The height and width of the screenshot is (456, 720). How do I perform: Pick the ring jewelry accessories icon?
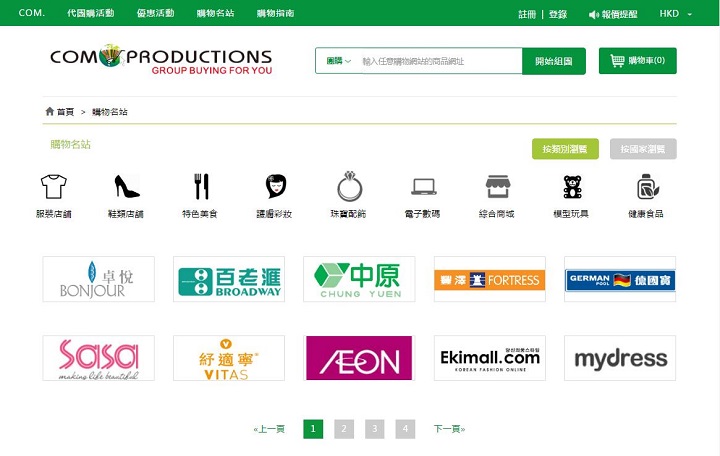[x=350, y=186]
